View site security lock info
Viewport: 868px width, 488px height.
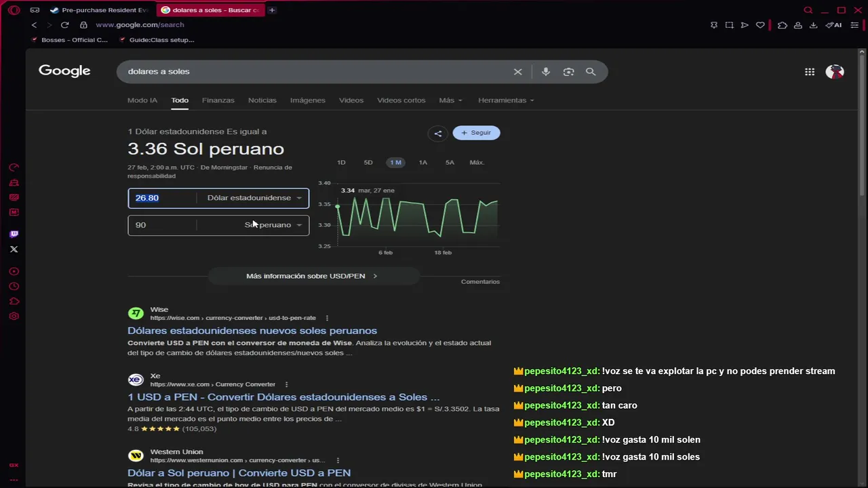[x=83, y=25]
